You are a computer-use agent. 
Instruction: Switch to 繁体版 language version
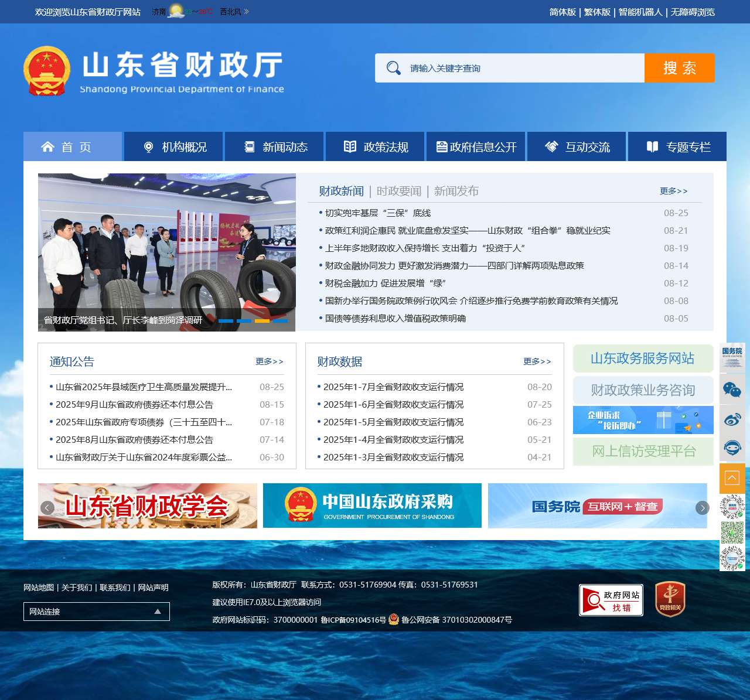tap(597, 12)
